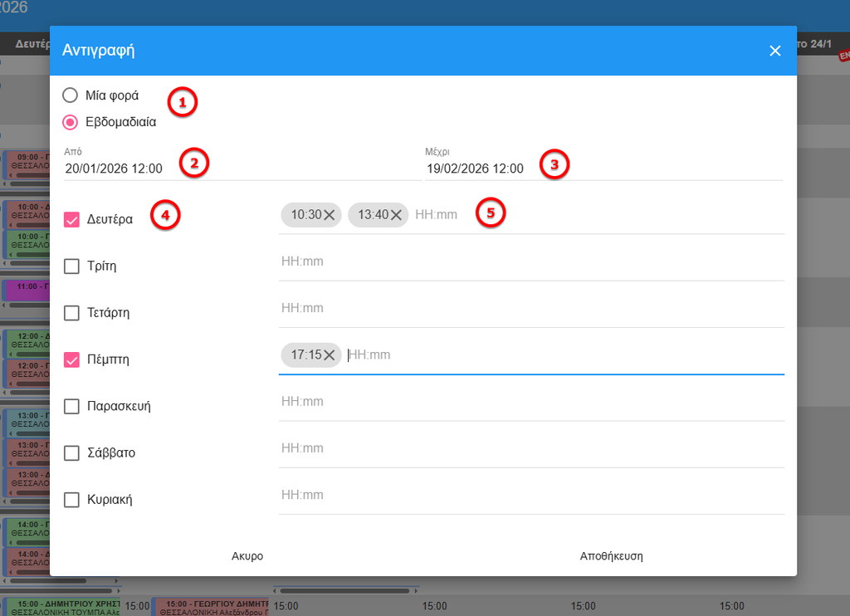Open the 15:00 ΔΗΜΗΤΡΙΟΥ ΧΡΗΣΤ appointment behind the dialog
This screenshot has height=616, width=850.
[62, 608]
